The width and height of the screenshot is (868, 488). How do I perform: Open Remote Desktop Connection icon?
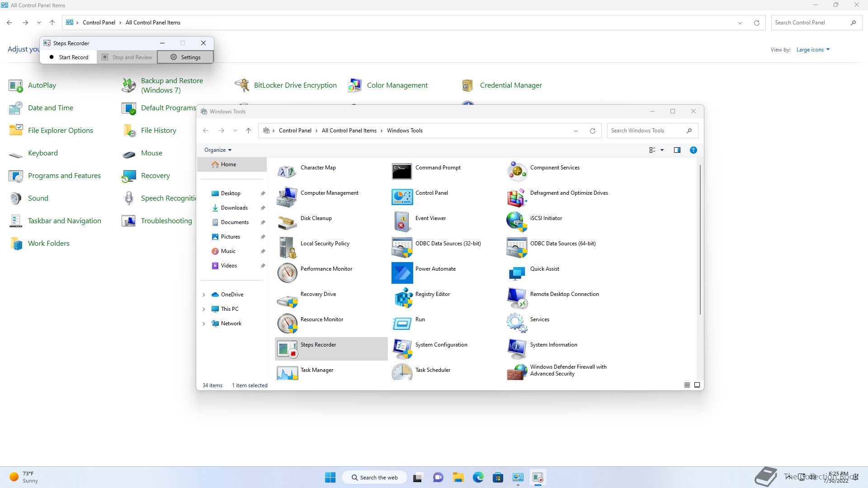[x=517, y=298]
